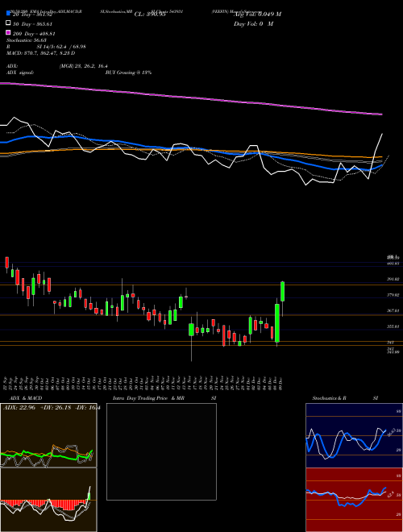This screenshot has height=532, width=403.
Task: Click the blue 20 Day legend swatch
Action: tap(8, 14)
